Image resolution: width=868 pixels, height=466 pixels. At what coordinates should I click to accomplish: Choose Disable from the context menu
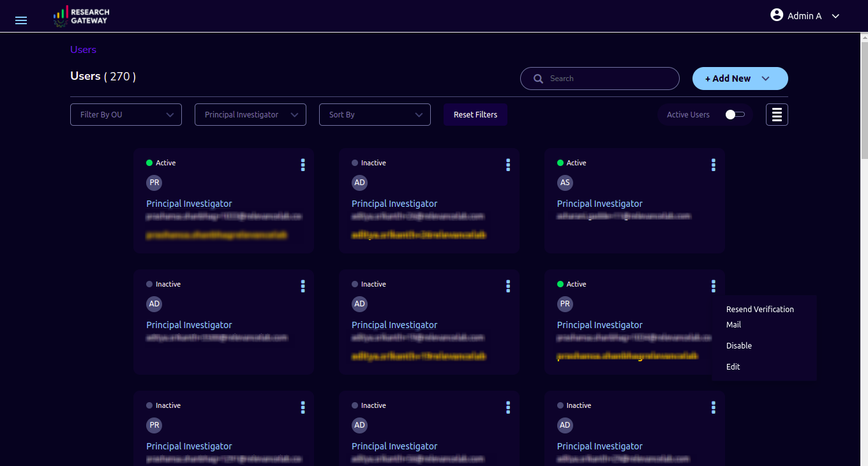click(739, 345)
